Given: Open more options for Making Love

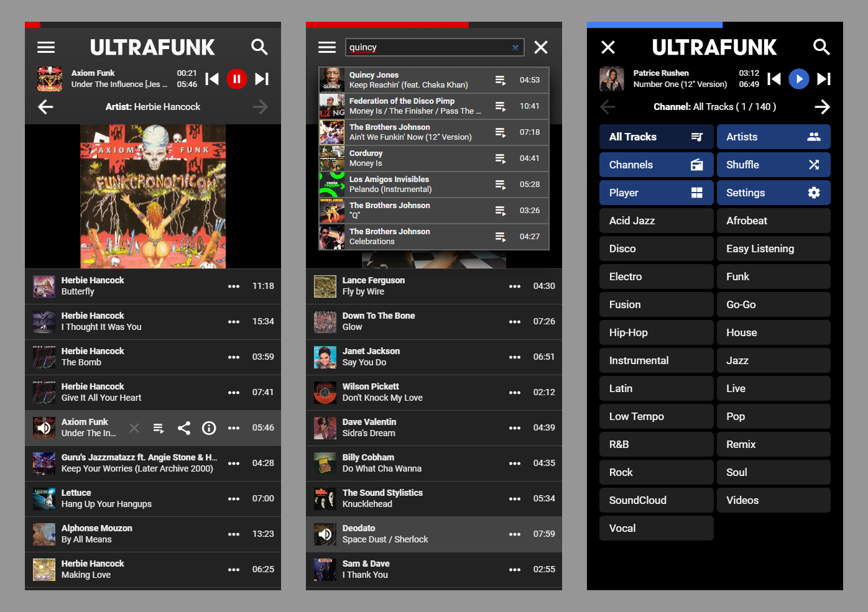Looking at the screenshot, I should tap(234, 570).
